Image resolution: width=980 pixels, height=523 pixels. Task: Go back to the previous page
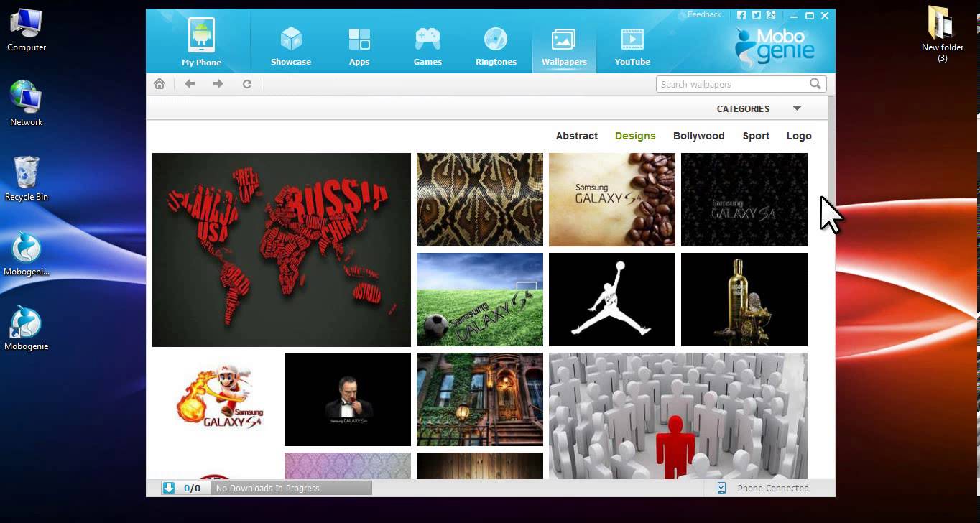(x=190, y=84)
